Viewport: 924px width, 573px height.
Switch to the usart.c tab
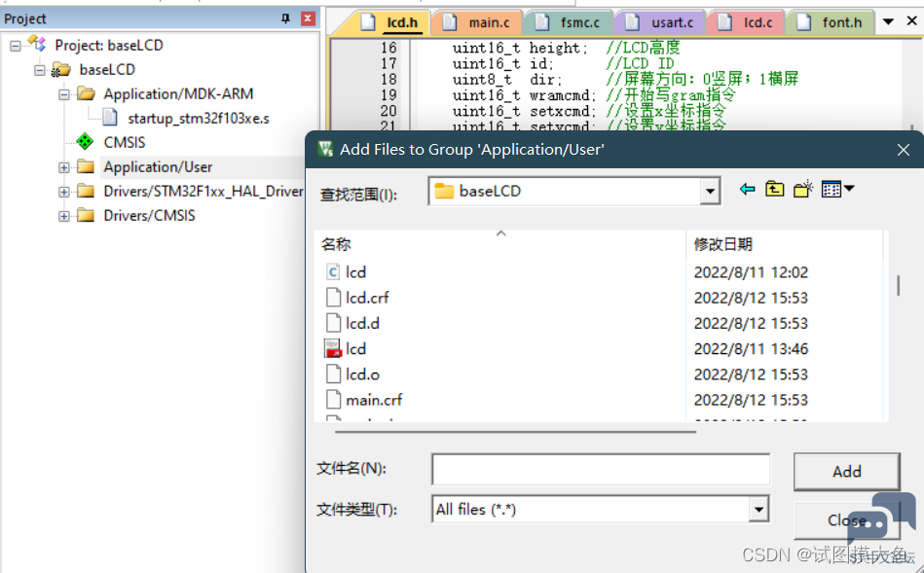[660, 22]
